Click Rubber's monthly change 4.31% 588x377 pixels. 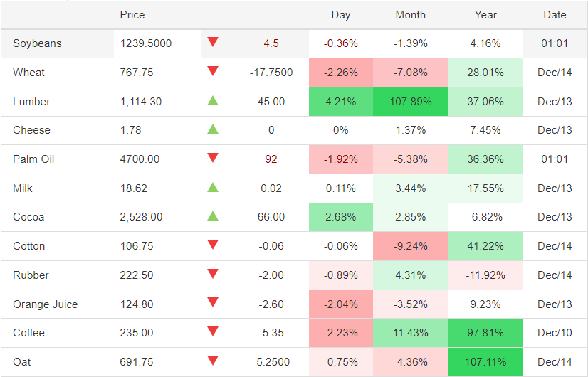click(x=411, y=275)
